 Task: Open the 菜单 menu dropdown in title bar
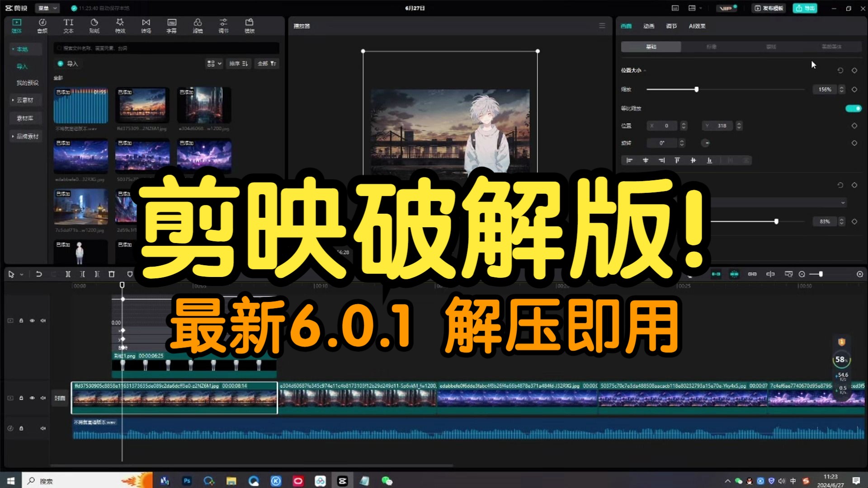click(x=47, y=8)
